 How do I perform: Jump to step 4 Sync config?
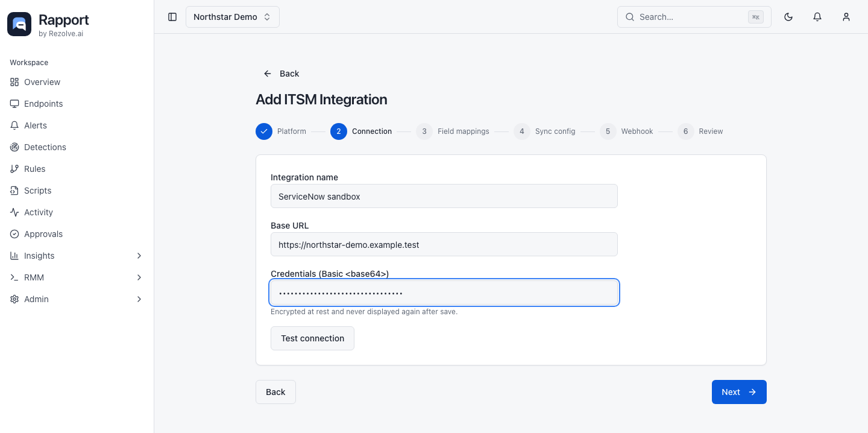[544, 131]
